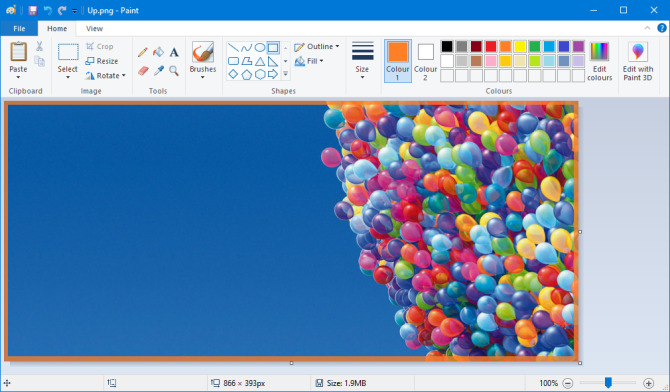Click the bottom-centre canvas resize handle
The height and width of the screenshot is (392, 670).
point(291,363)
